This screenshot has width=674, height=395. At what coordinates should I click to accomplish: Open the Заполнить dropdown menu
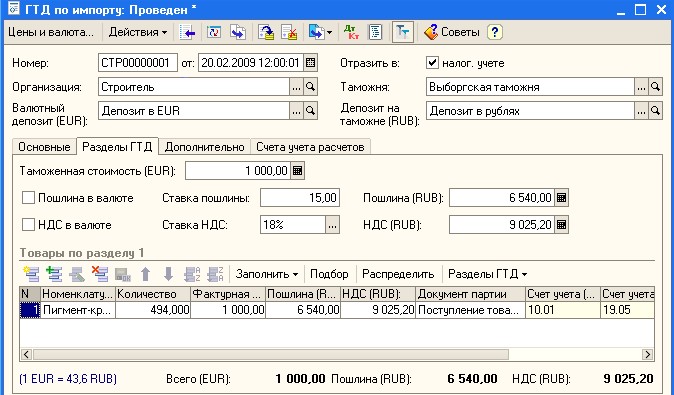tap(267, 274)
